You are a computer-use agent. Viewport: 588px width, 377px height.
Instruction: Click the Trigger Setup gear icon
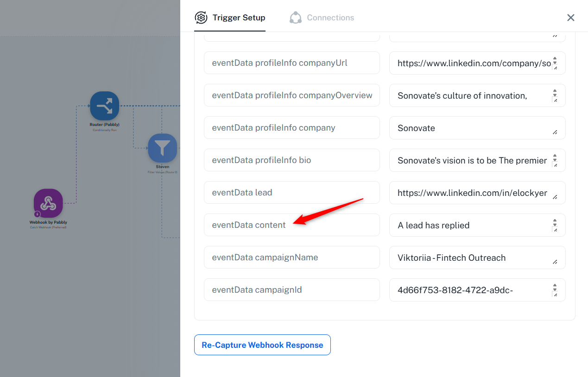point(201,18)
